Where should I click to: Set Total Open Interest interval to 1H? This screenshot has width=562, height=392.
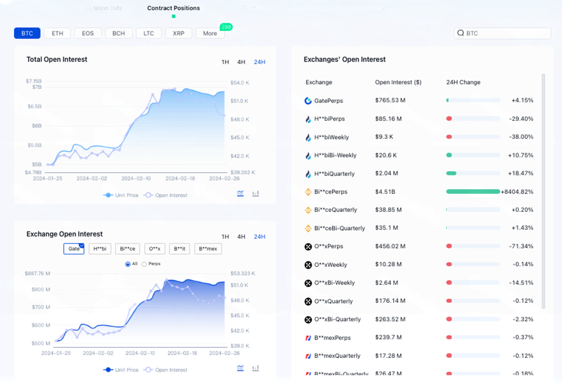coord(225,62)
